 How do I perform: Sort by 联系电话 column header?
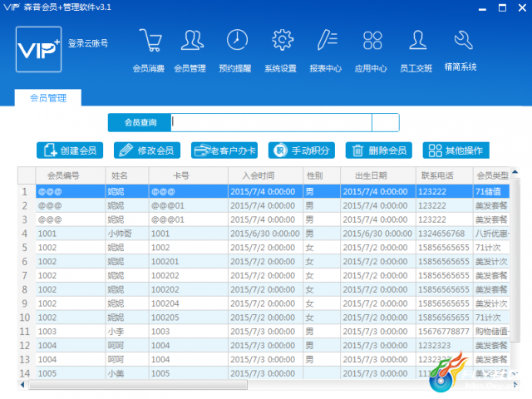pyautogui.click(x=445, y=175)
